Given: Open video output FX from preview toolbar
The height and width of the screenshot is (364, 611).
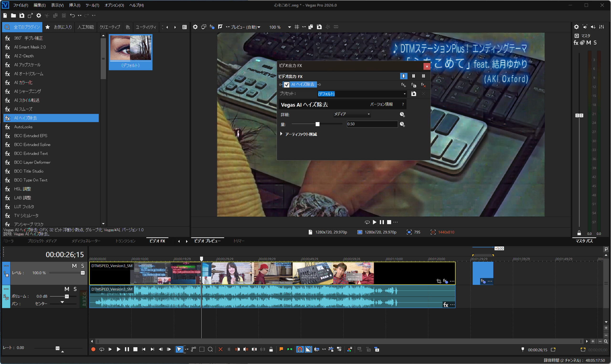Looking at the screenshot, I should click(x=212, y=27).
